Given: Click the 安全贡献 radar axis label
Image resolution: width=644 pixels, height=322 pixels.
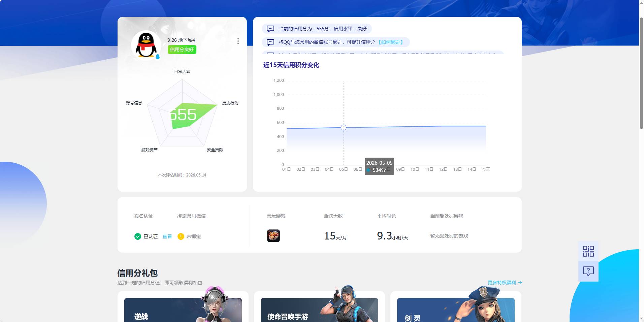Looking at the screenshot, I should 215,150.
